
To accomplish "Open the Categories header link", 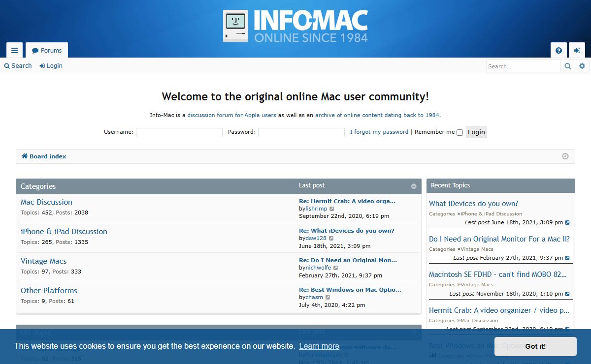I will pyautogui.click(x=38, y=186).
